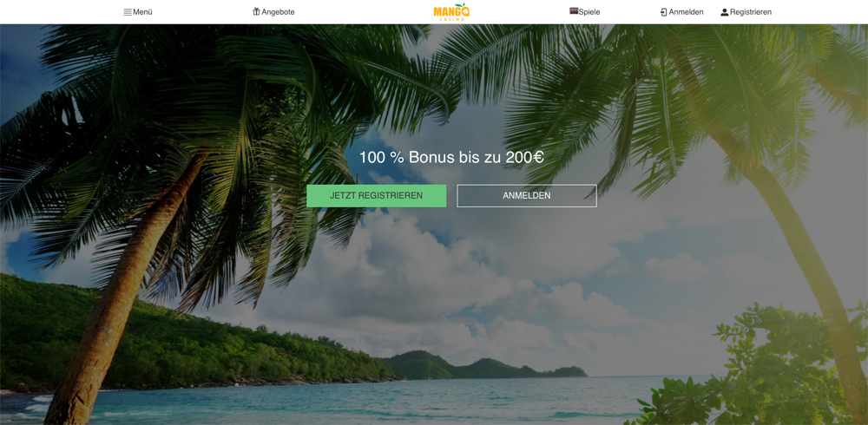Click the slot machine icon beside Spiele
The image size is (868, 425).
click(574, 11)
